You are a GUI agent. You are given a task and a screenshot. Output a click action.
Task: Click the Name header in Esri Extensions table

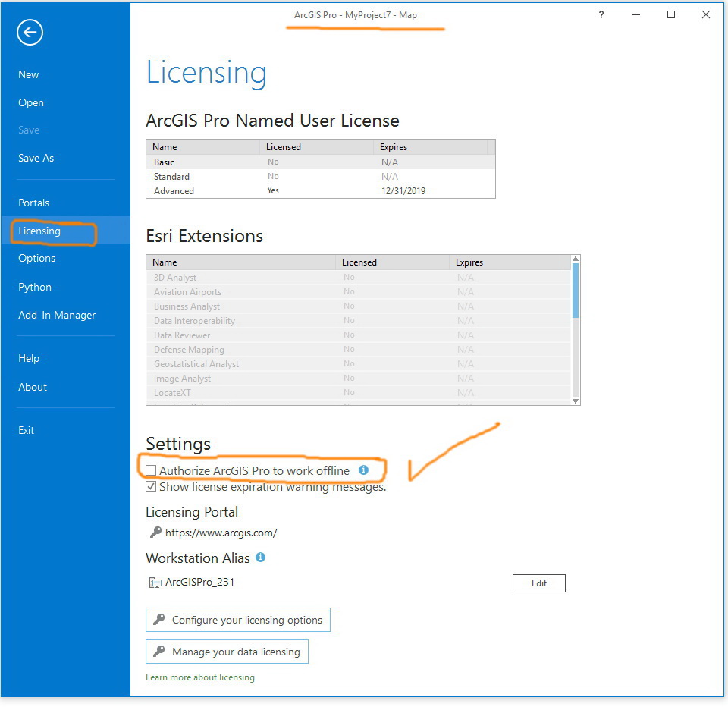pos(241,262)
